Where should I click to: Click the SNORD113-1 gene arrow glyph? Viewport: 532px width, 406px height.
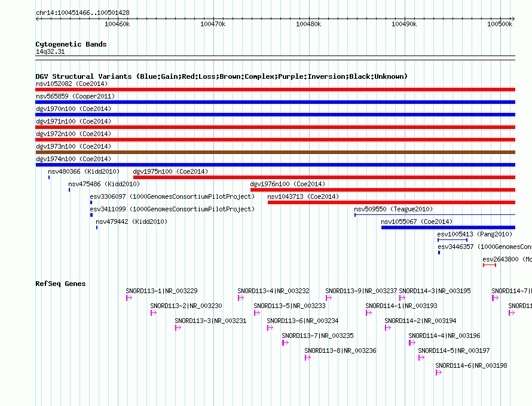pyautogui.click(x=129, y=298)
